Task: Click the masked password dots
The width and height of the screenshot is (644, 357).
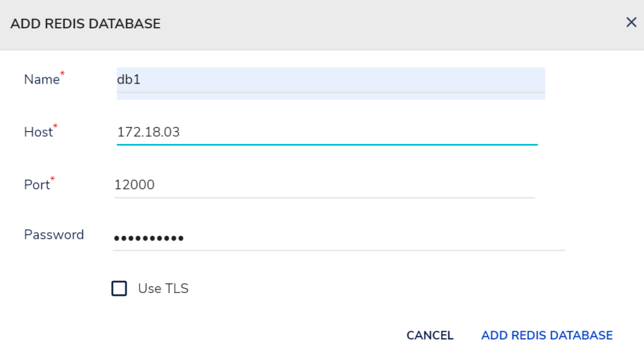Action: click(x=148, y=238)
